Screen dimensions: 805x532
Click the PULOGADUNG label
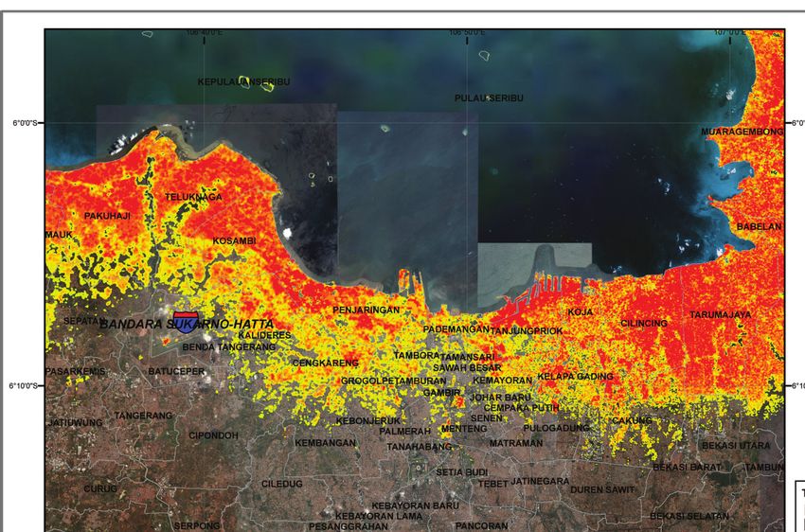click(x=557, y=428)
